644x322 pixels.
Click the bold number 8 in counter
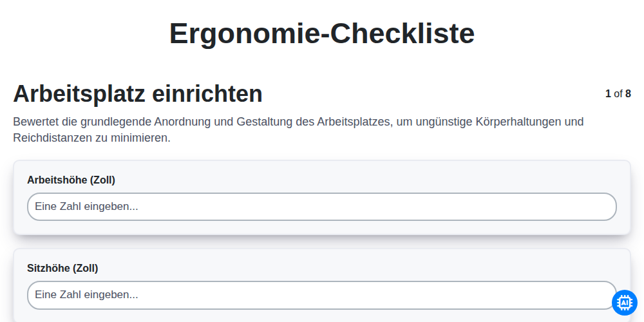(628, 93)
